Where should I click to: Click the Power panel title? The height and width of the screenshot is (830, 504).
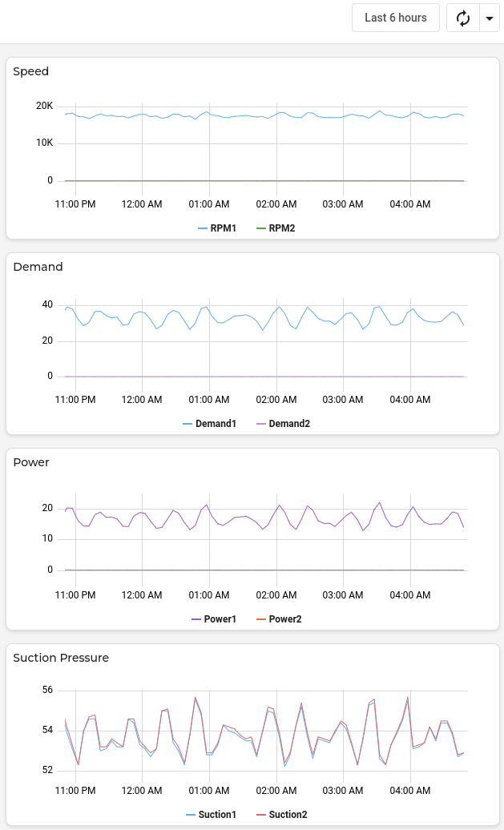tap(31, 462)
